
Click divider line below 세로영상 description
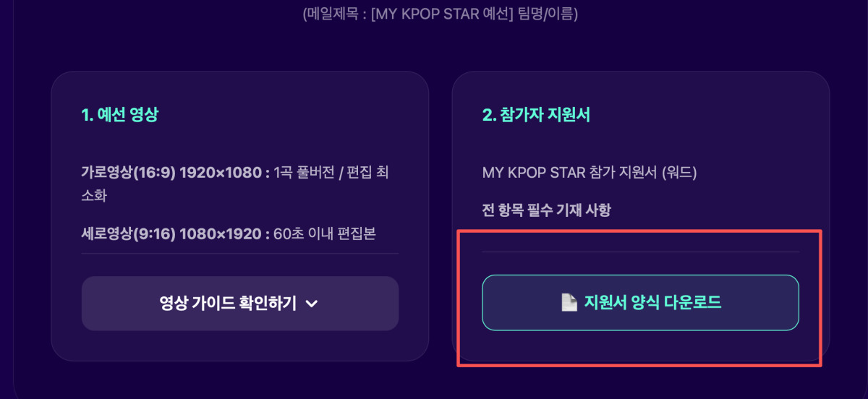[x=240, y=254]
